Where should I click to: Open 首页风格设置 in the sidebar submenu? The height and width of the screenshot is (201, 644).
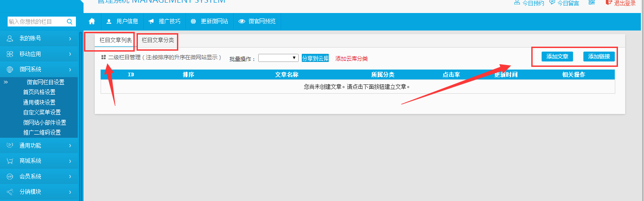pos(39,92)
